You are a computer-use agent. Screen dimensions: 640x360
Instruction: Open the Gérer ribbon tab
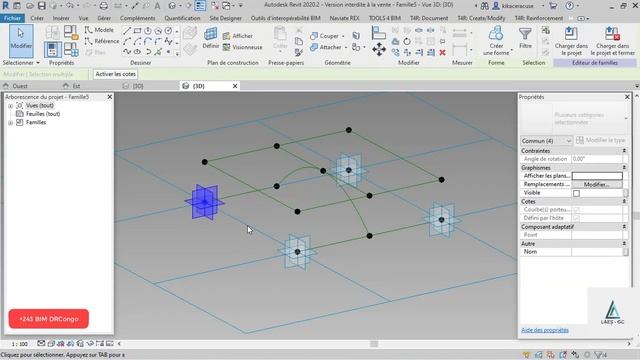click(104, 18)
